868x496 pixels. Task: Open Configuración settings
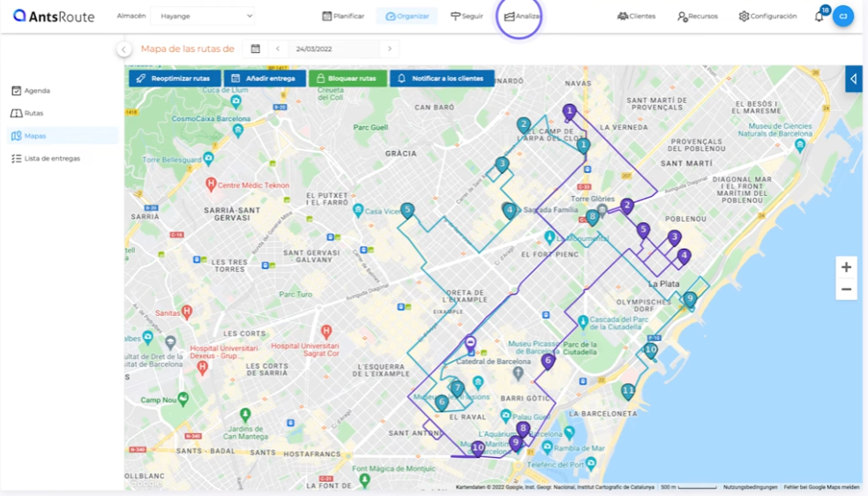tap(767, 16)
